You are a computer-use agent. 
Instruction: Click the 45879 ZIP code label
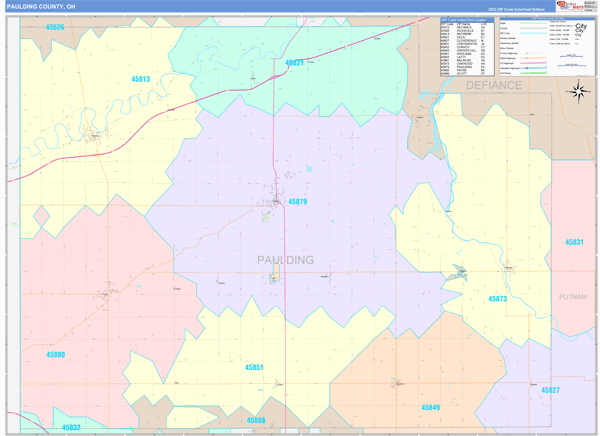(x=298, y=202)
